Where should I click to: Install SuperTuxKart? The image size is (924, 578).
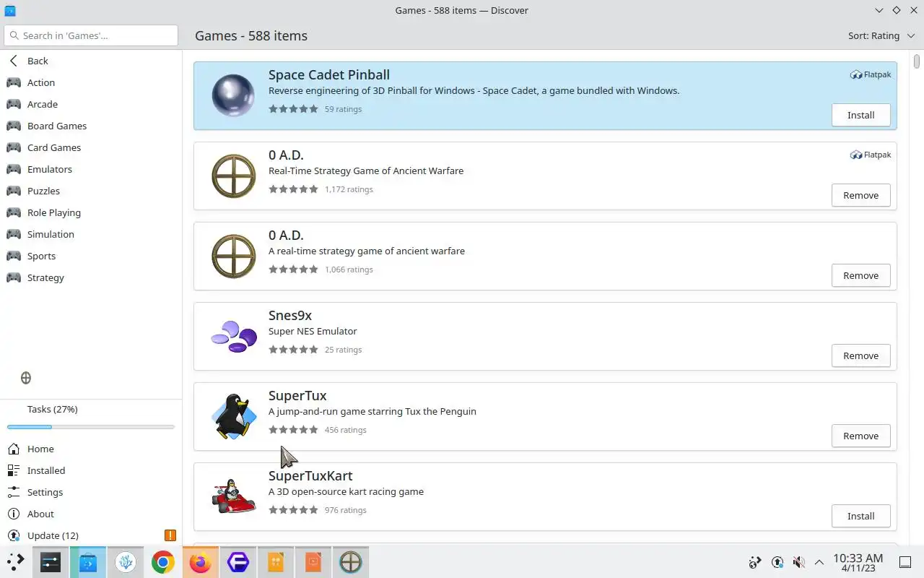(x=860, y=516)
